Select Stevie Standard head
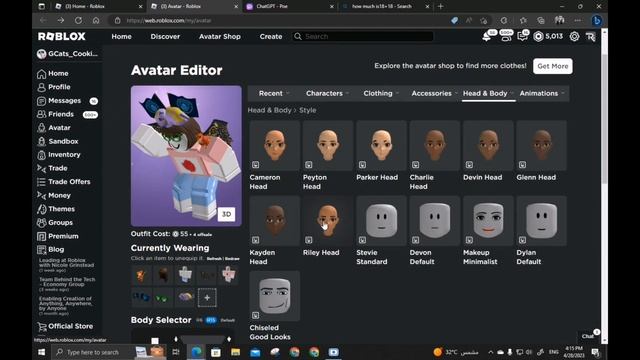 point(381,221)
